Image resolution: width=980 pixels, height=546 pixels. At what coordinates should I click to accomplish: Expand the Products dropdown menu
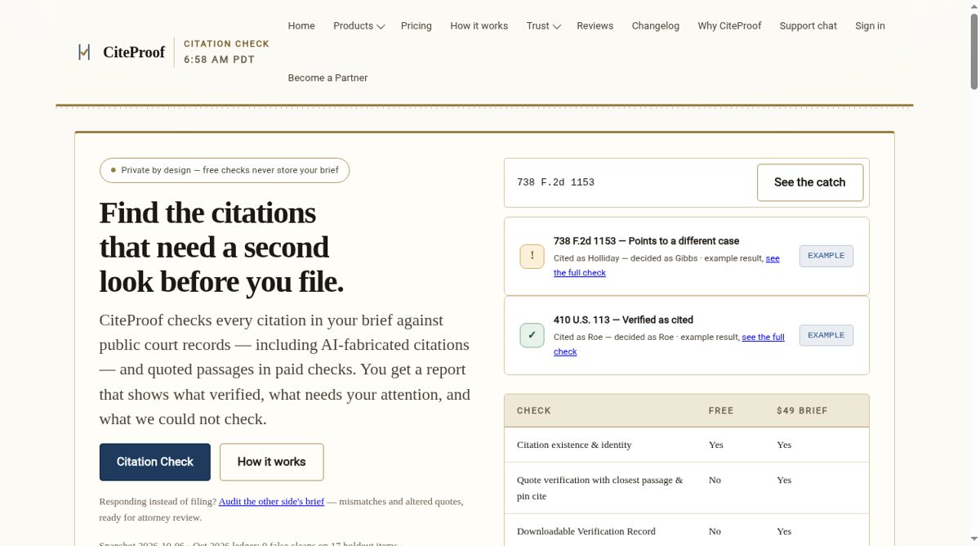point(359,26)
